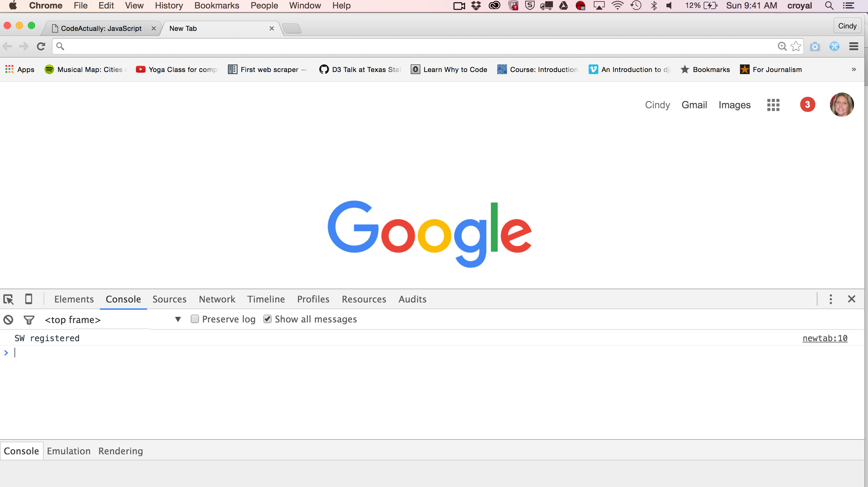Screen dimensions: 868x487
Task: Open the Cindy profile switcher button
Action: pos(847,26)
